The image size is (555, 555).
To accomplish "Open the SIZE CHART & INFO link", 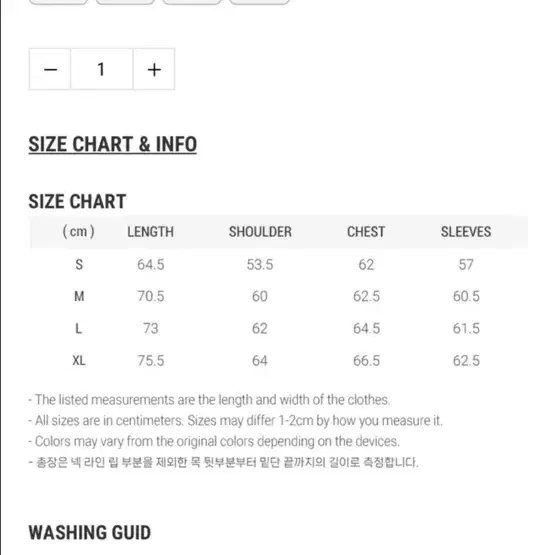I will click(x=113, y=144).
